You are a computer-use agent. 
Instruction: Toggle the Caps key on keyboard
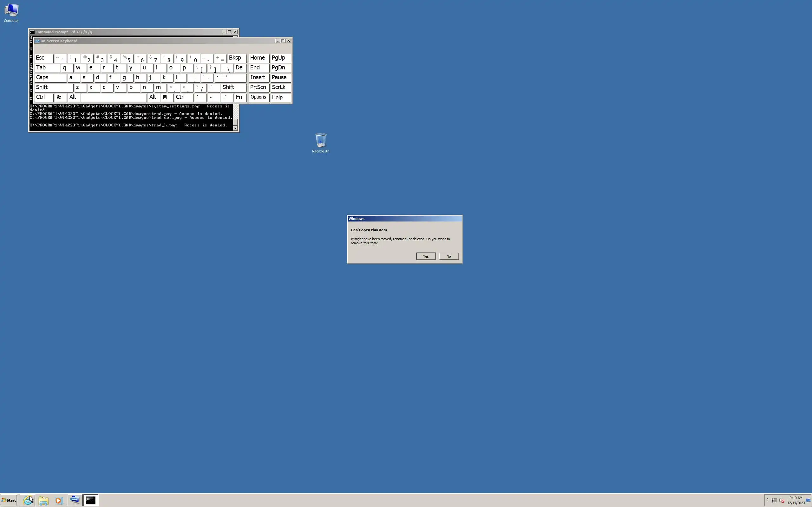(50, 77)
